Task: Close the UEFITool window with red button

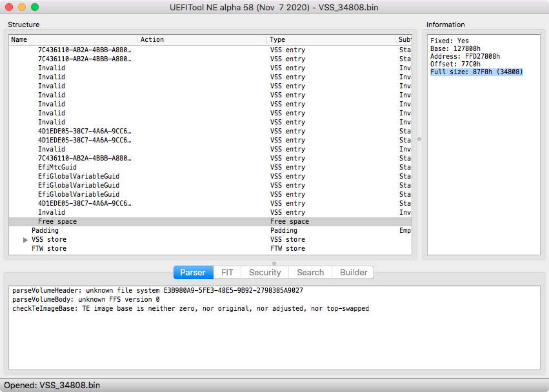Action: point(9,7)
